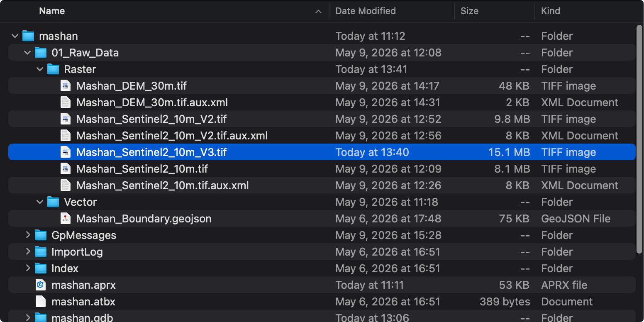Click the mashan.atbx document icon
The width and height of the screenshot is (644, 322).
pyautogui.click(x=40, y=302)
